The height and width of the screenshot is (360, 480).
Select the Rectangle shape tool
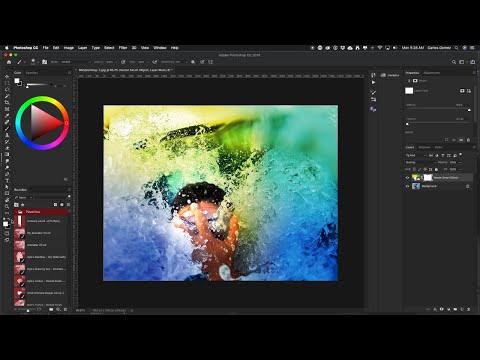[7, 194]
